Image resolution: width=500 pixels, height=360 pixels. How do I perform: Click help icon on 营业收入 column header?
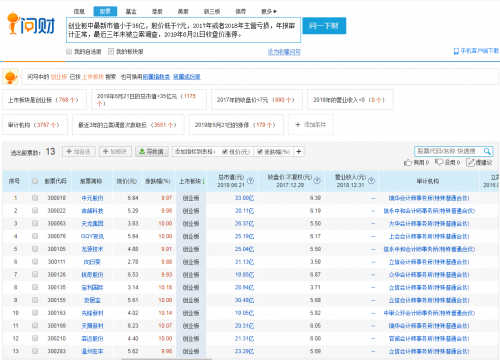tap(371, 181)
